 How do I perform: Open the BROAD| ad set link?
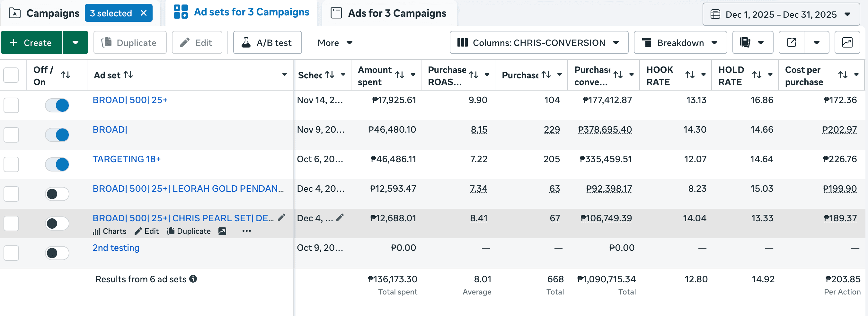[110, 129]
